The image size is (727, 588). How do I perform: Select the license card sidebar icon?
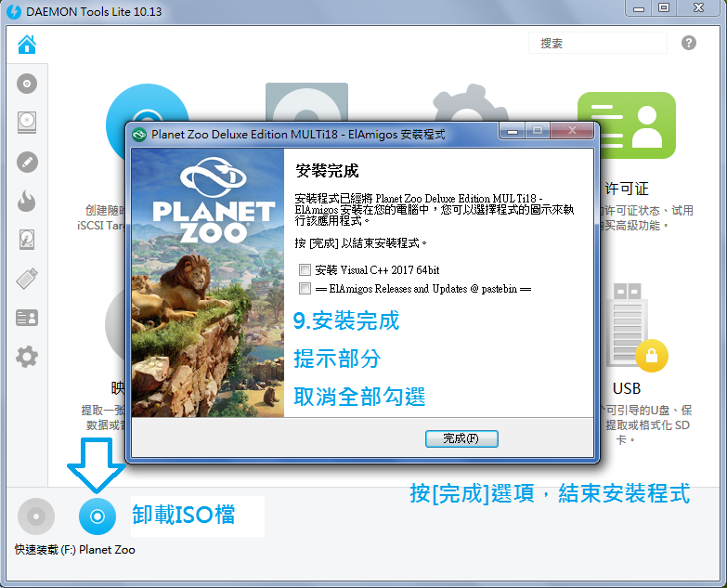tap(27, 318)
